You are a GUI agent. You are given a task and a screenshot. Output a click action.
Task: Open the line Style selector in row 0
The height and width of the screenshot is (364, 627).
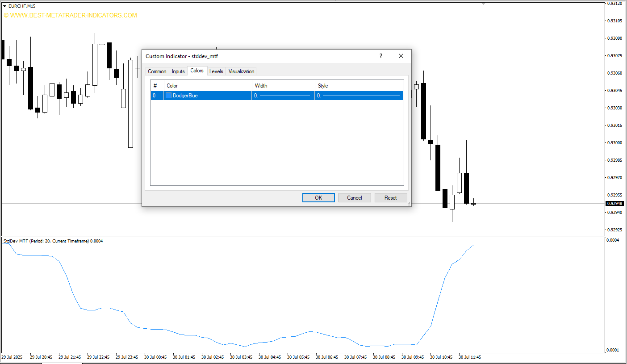coord(359,96)
